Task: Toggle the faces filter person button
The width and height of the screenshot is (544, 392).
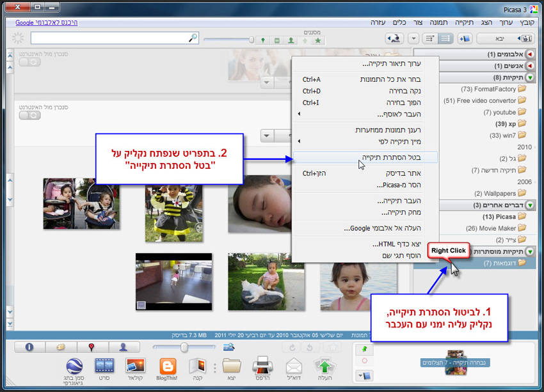Action: pyautogui.click(x=291, y=40)
